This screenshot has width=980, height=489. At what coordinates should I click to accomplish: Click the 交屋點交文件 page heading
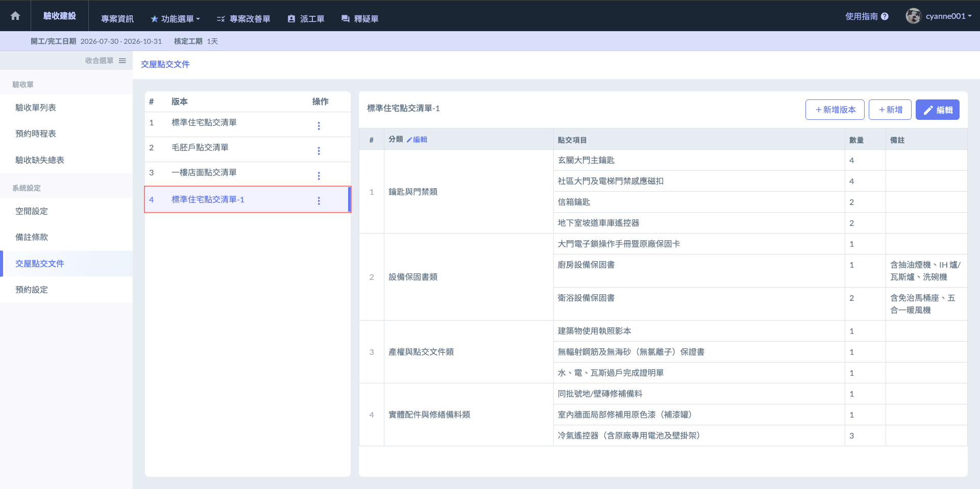[165, 64]
